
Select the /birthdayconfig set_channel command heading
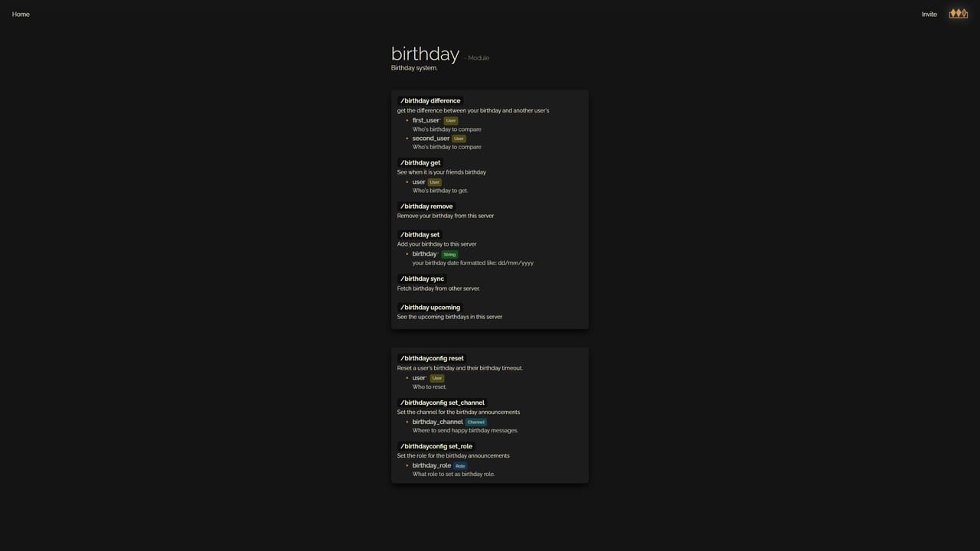pyautogui.click(x=442, y=403)
